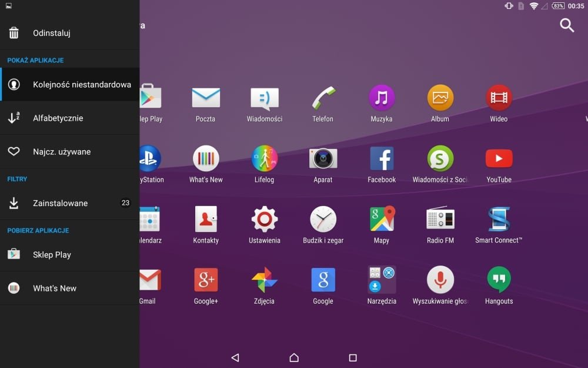Choose Kolejność niestandardowa sort order

[x=70, y=84]
